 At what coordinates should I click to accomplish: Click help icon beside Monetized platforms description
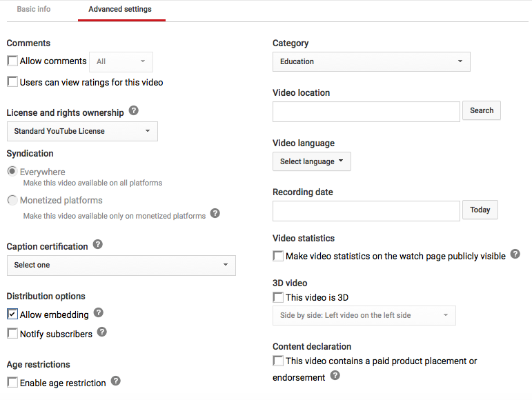coord(215,213)
